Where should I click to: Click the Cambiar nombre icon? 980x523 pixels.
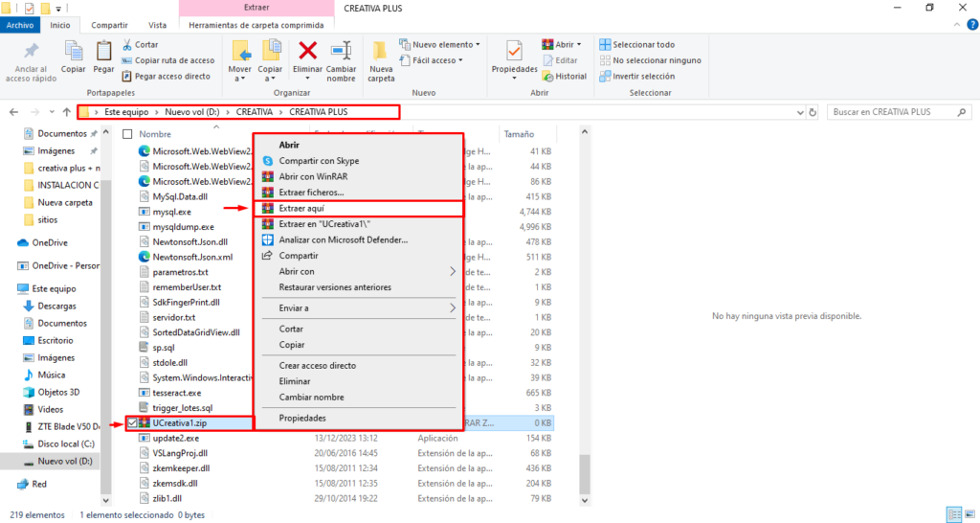pyautogui.click(x=342, y=52)
